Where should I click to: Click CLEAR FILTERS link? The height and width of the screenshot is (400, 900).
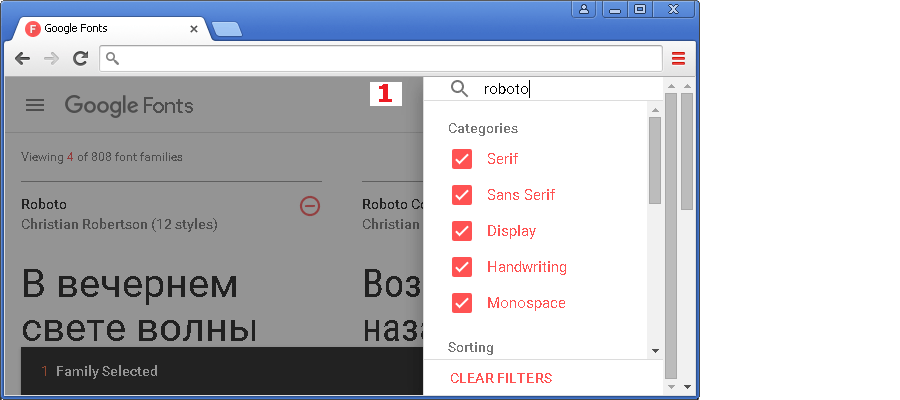pyautogui.click(x=501, y=378)
